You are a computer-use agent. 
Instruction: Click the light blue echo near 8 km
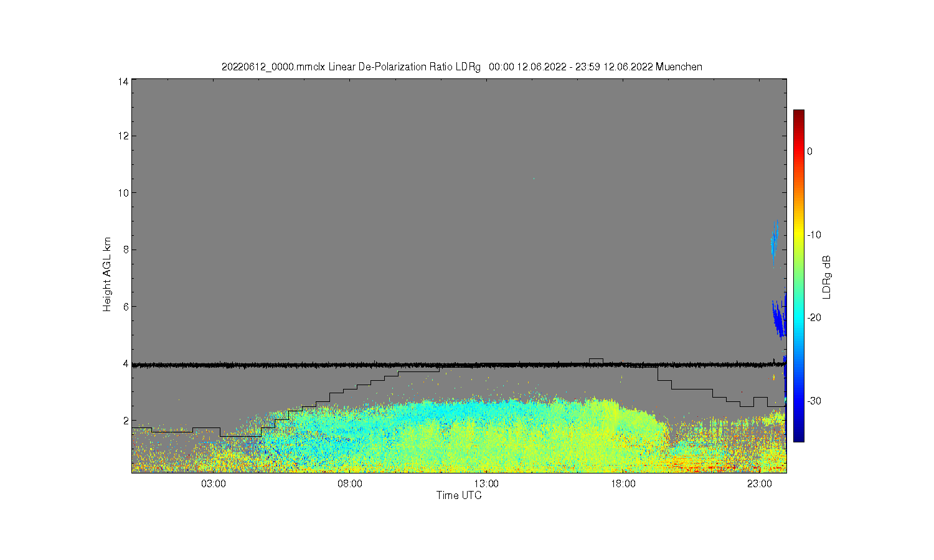click(x=774, y=243)
